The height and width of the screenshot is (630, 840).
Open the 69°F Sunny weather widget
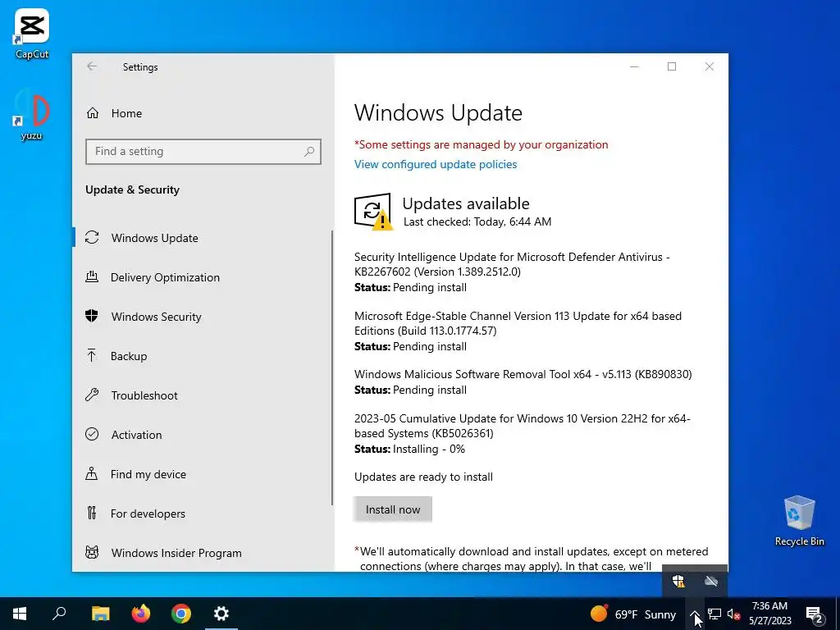tap(632, 614)
